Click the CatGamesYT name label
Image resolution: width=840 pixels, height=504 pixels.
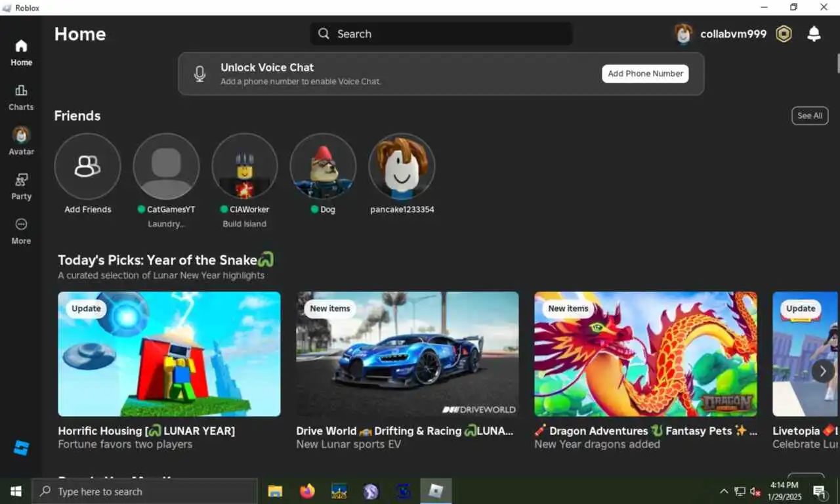pos(171,209)
